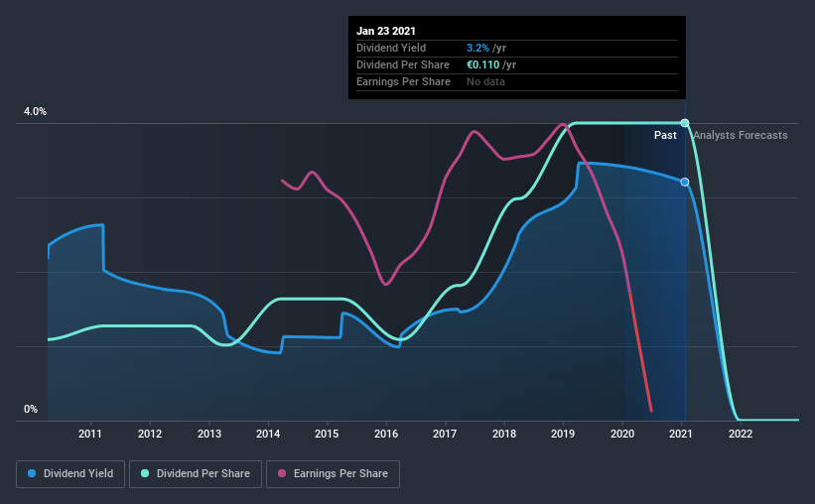Click the 2016 label on the x-axis

point(386,434)
